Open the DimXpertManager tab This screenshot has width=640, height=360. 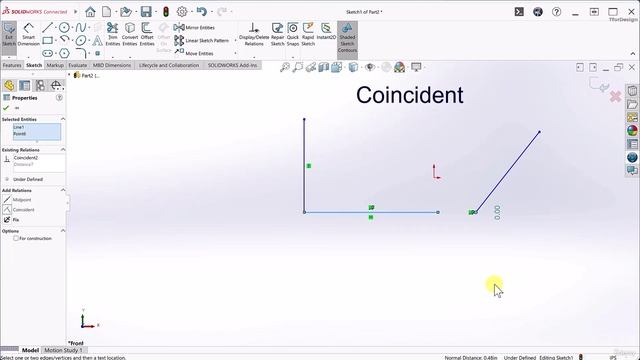click(56, 85)
